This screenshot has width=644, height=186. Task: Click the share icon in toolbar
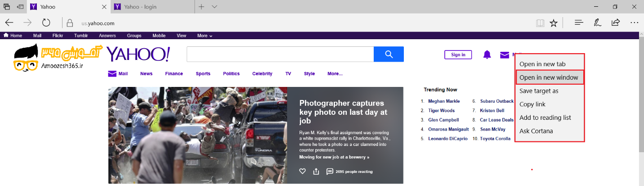coord(616,23)
